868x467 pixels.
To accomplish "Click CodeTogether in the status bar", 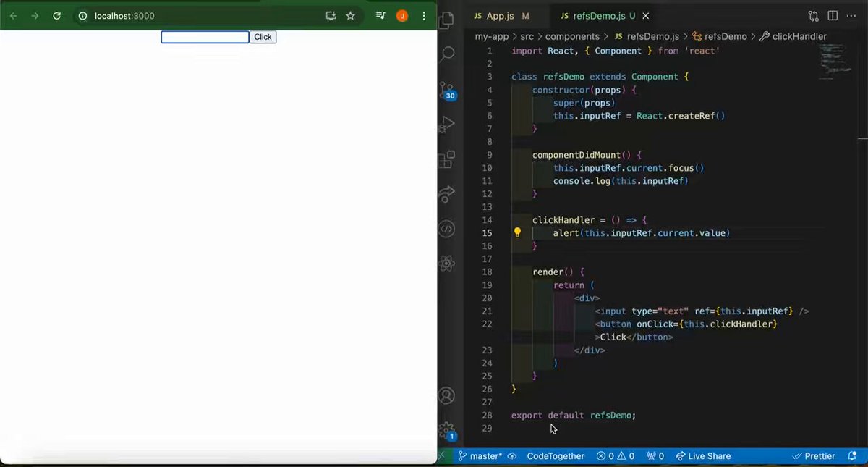I will click(556, 456).
